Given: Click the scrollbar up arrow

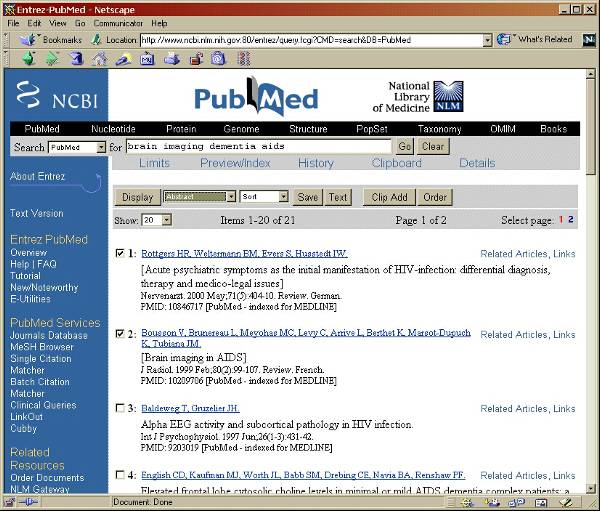Looking at the screenshot, I should coord(590,74).
